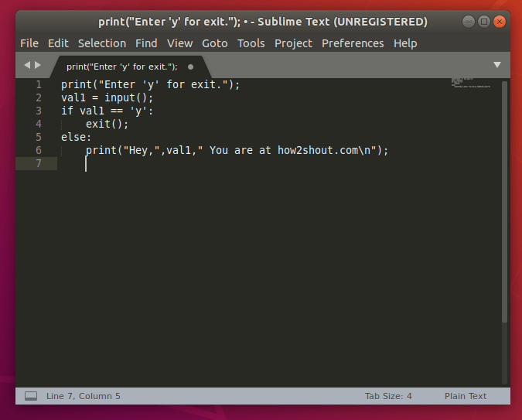This screenshot has width=522, height=420.
Task: Click the how2shout.com text in line 6
Action: pos(318,151)
